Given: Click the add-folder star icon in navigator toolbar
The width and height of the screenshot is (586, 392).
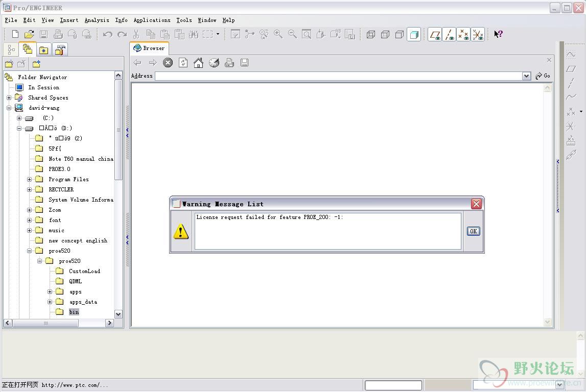Looking at the screenshot, I should (36, 64).
